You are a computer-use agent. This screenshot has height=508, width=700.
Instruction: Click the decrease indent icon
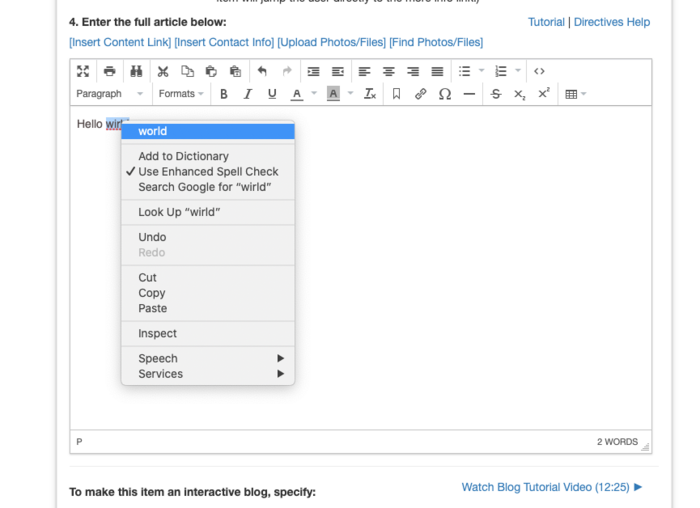click(338, 71)
